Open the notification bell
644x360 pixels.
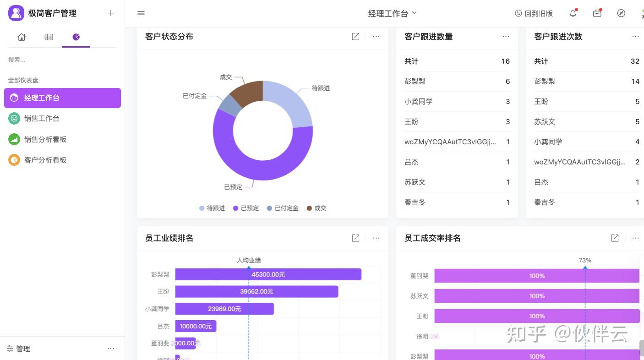573,13
